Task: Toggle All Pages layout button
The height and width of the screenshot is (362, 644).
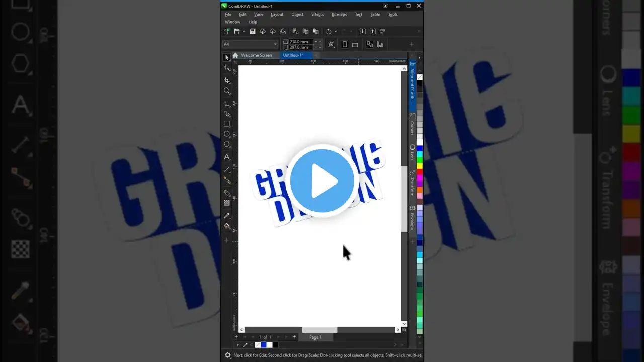Action: coord(370,44)
